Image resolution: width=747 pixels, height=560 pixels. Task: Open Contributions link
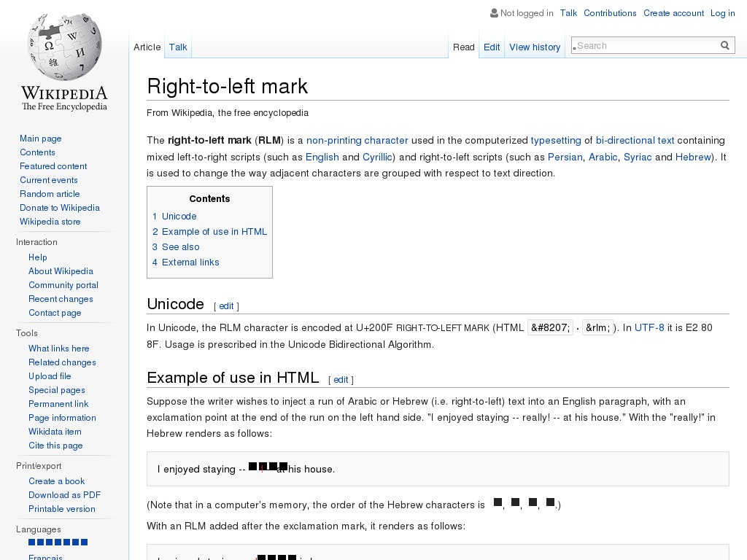click(x=610, y=13)
